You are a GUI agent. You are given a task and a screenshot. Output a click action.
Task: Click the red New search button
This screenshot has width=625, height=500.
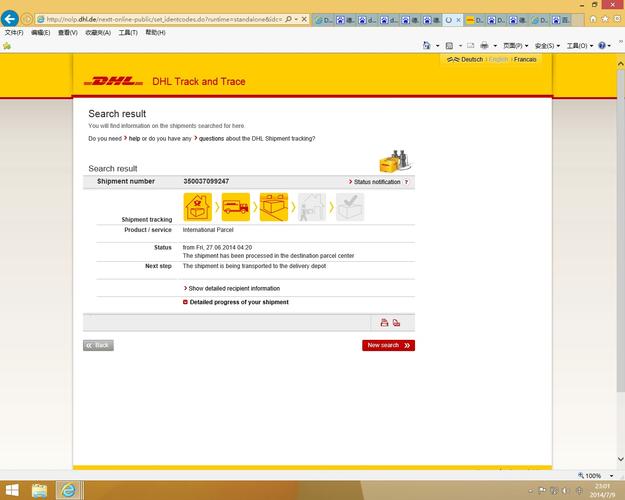coord(389,345)
